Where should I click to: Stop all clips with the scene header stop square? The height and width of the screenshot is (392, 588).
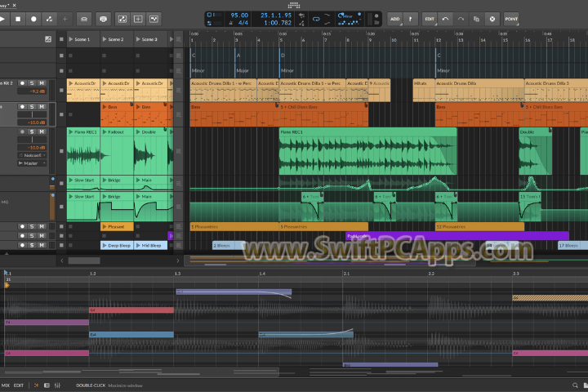61,39
